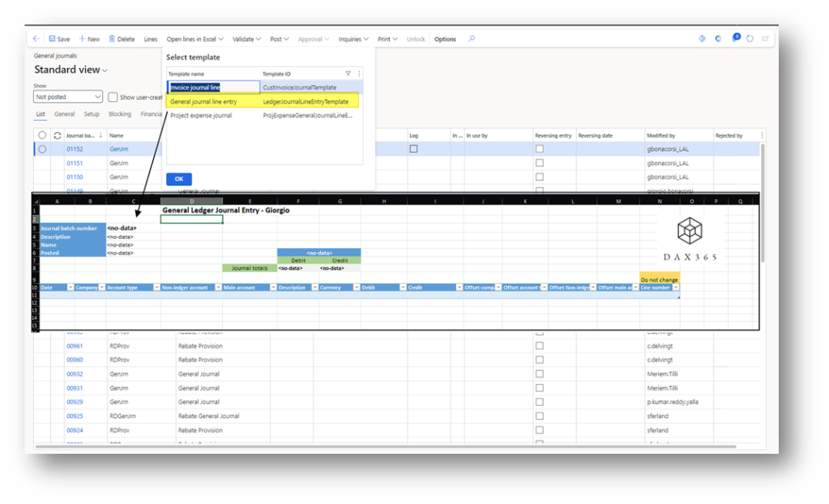The width and height of the screenshot is (829, 504).
Task: Click the notifications badge icon
Action: [735, 38]
